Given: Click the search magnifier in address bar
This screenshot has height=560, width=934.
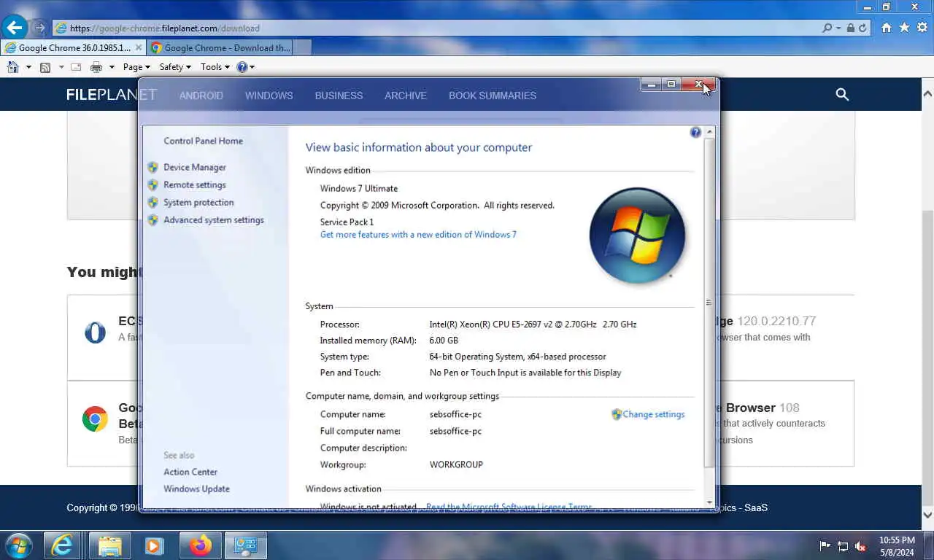Looking at the screenshot, I should (x=827, y=28).
